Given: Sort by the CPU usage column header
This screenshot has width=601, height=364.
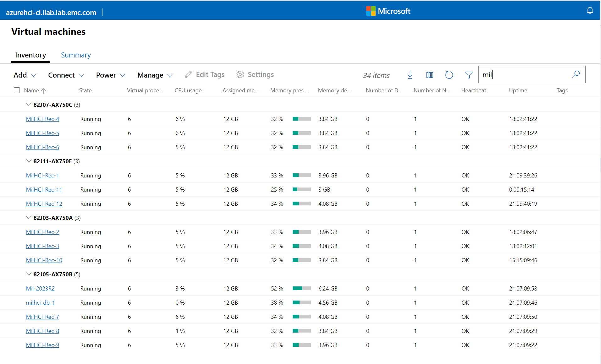Looking at the screenshot, I should point(188,90).
